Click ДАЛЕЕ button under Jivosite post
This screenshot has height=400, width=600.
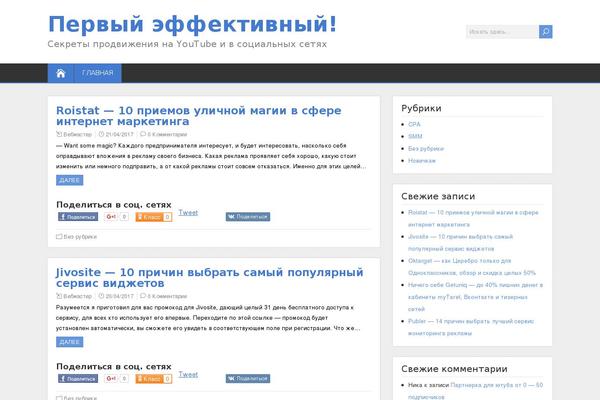coord(70,342)
